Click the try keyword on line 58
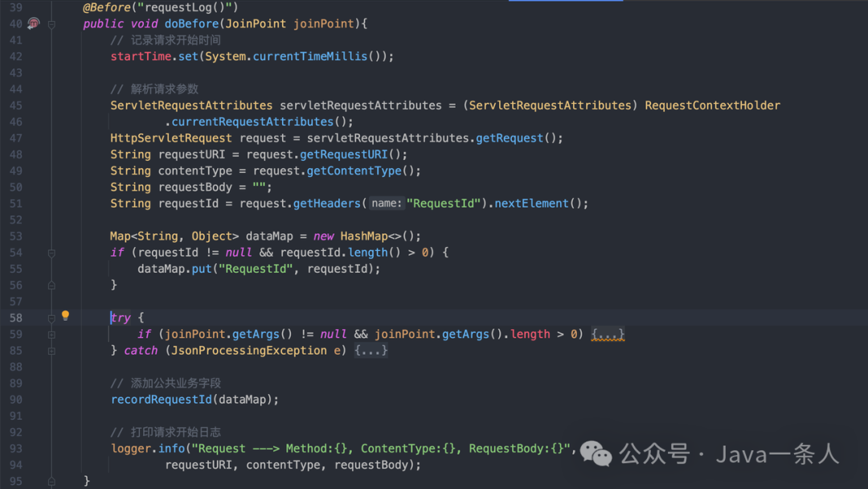This screenshot has width=868, height=489. click(x=120, y=318)
